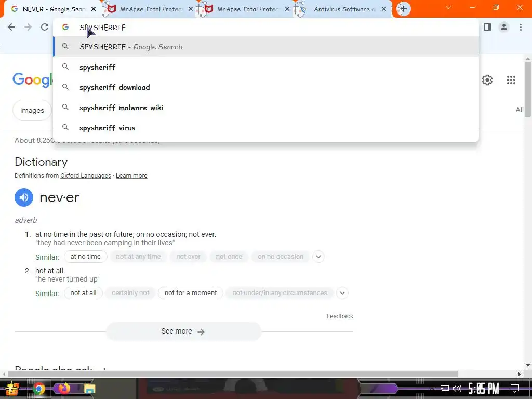Select the spysheriff download suggestion
The height and width of the screenshot is (399, 532).
266,87
